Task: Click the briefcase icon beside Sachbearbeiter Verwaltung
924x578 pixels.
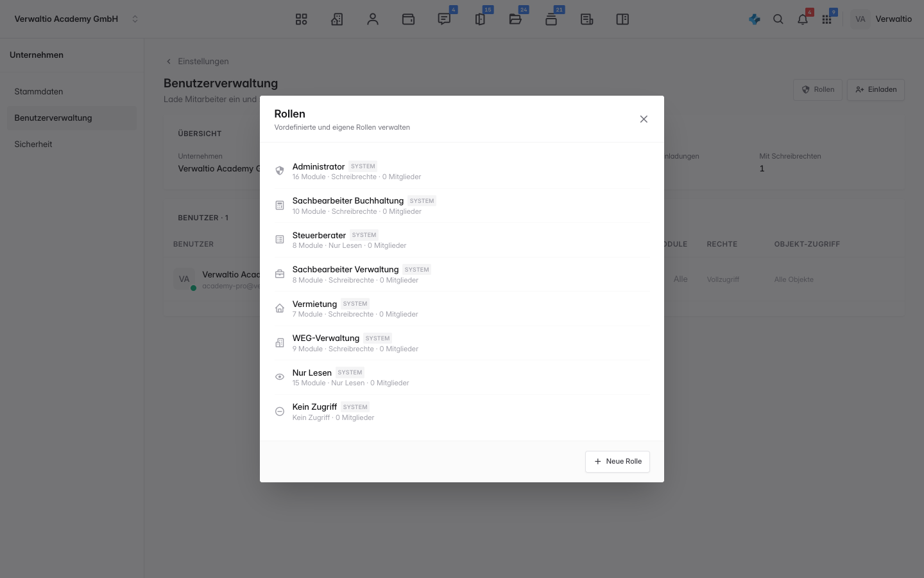Action: [280, 274]
